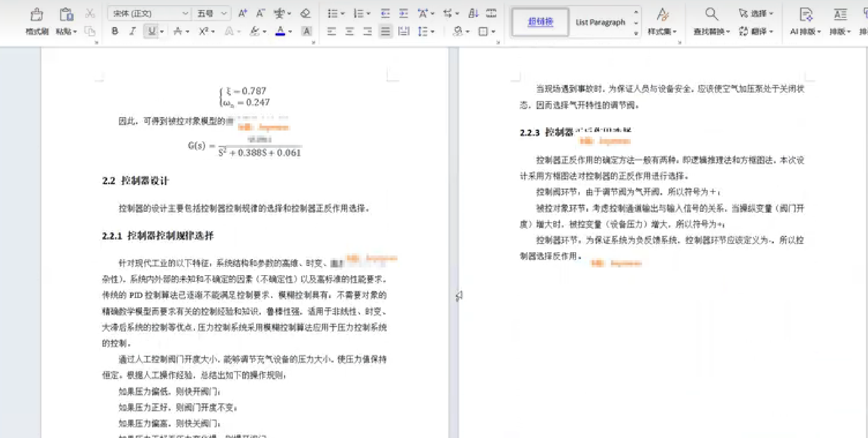Image resolution: width=868 pixels, height=438 pixels.
Task: Click the Paste clipboard icon
Action: point(66,14)
